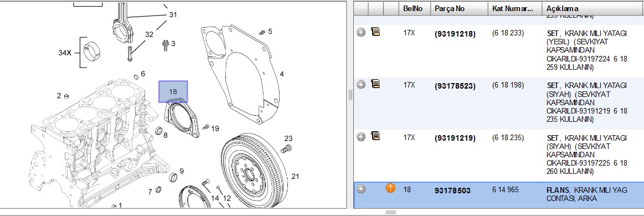Click the orange warning icon for 93178503
The image size is (644, 216).
click(390, 188)
